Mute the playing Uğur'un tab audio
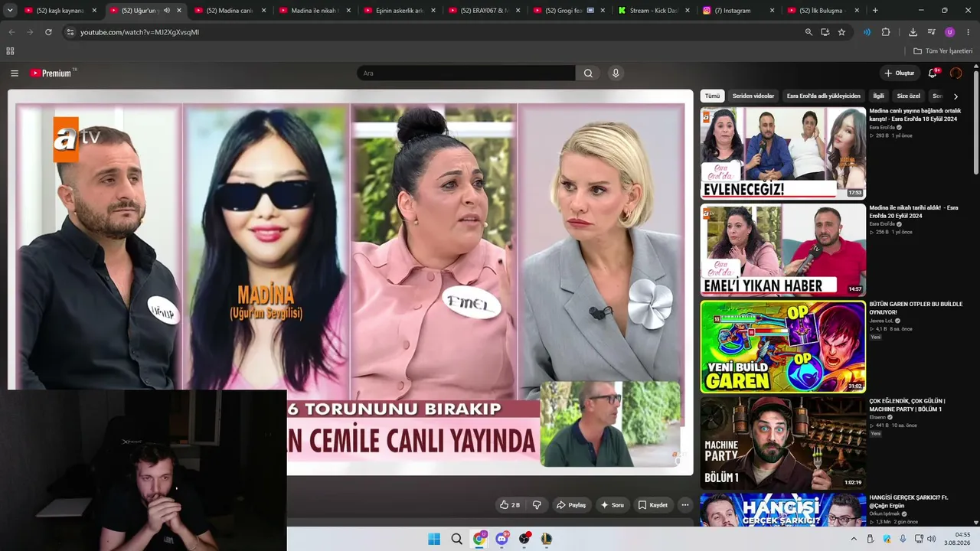The height and width of the screenshot is (551, 980). point(167,11)
